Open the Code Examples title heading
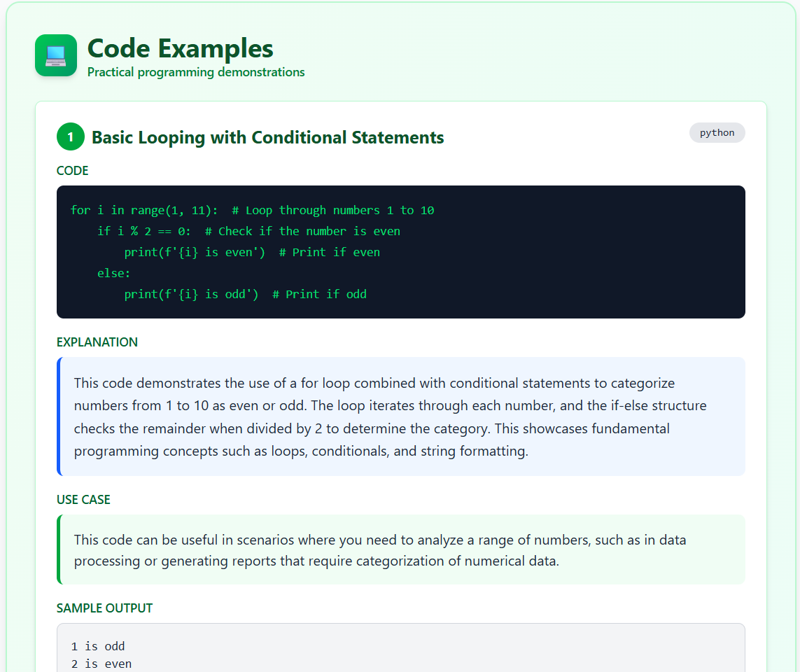 point(180,49)
